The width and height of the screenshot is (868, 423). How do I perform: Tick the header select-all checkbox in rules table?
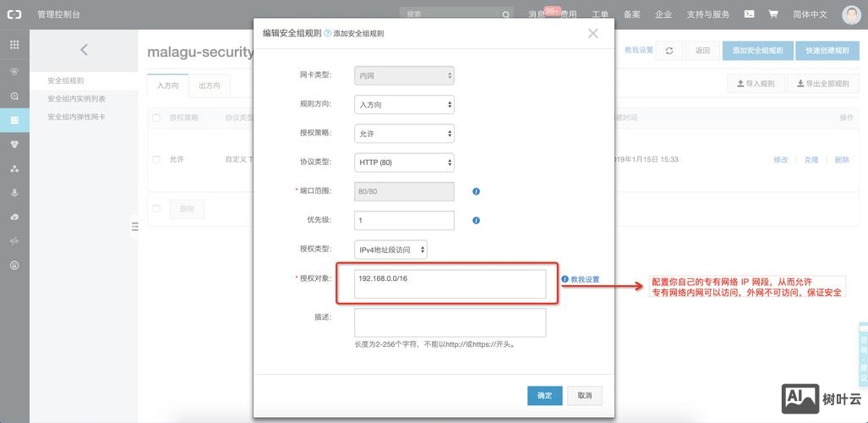(x=156, y=118)
